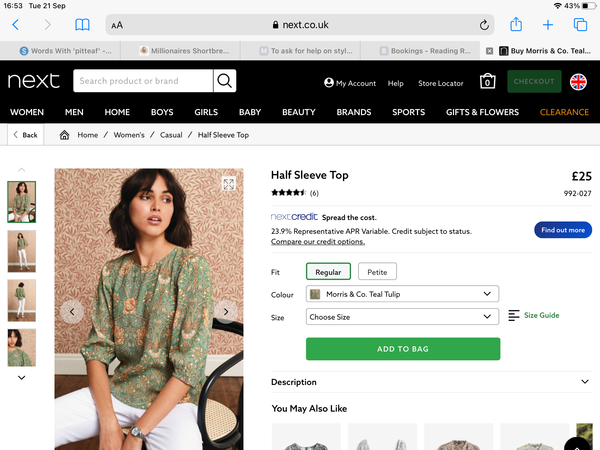600x450 pixels.
Task: Open the Choose Size dropdown
Action: click(402, 317)
